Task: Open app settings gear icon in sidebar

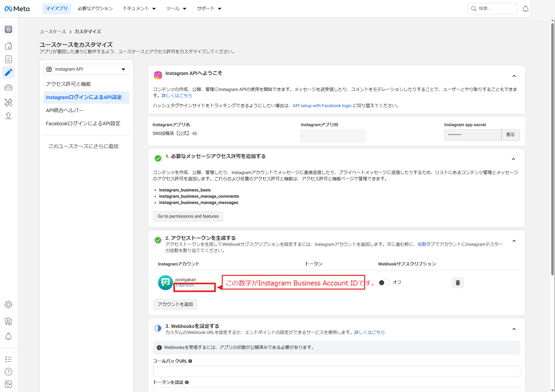Action: point(8,305)
